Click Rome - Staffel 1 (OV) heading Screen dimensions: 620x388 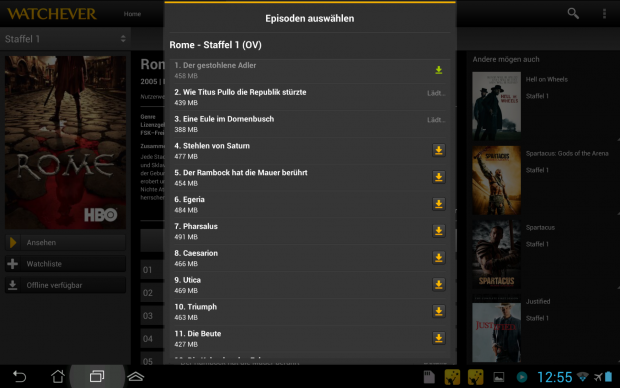click(x=215, y=45)
